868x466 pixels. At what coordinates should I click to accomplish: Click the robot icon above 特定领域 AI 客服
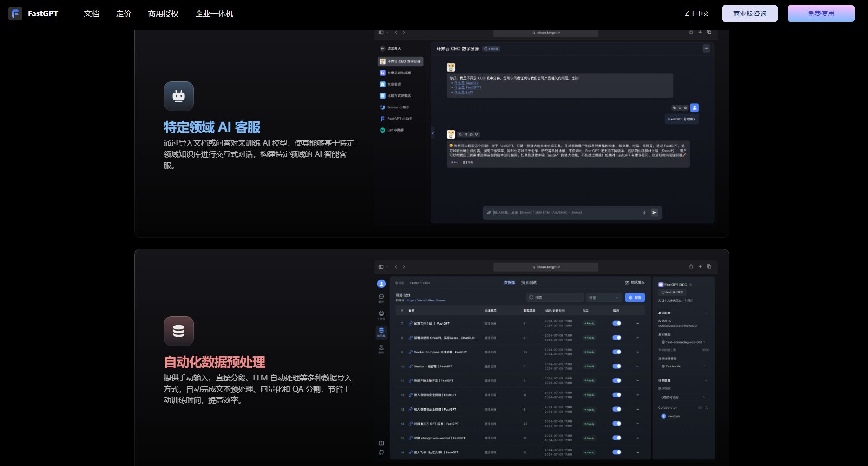click(x=178, y=96)
